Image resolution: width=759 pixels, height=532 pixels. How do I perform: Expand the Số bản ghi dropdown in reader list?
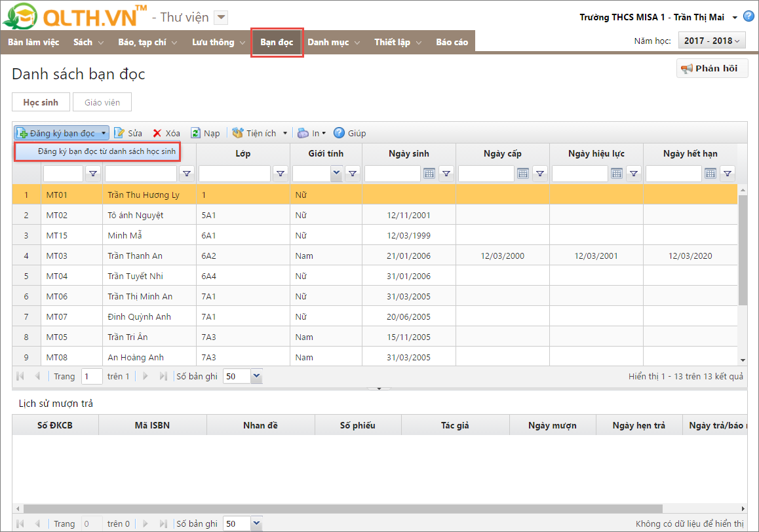(256, 376)
